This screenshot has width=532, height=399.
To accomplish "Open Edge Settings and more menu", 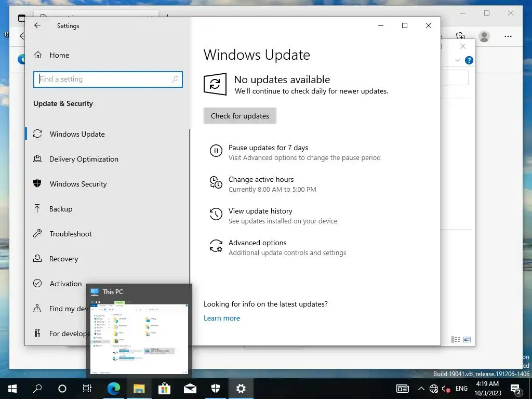I will 508,36.
